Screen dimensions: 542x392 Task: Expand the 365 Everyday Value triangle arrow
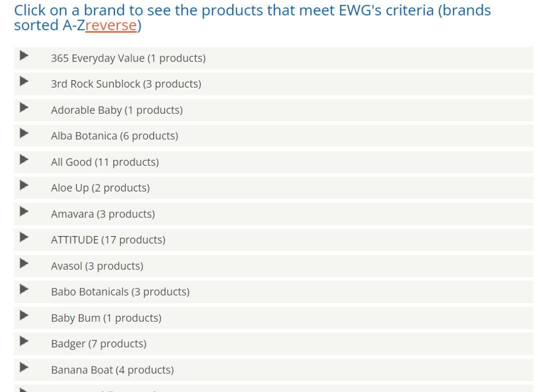[24, 55]
